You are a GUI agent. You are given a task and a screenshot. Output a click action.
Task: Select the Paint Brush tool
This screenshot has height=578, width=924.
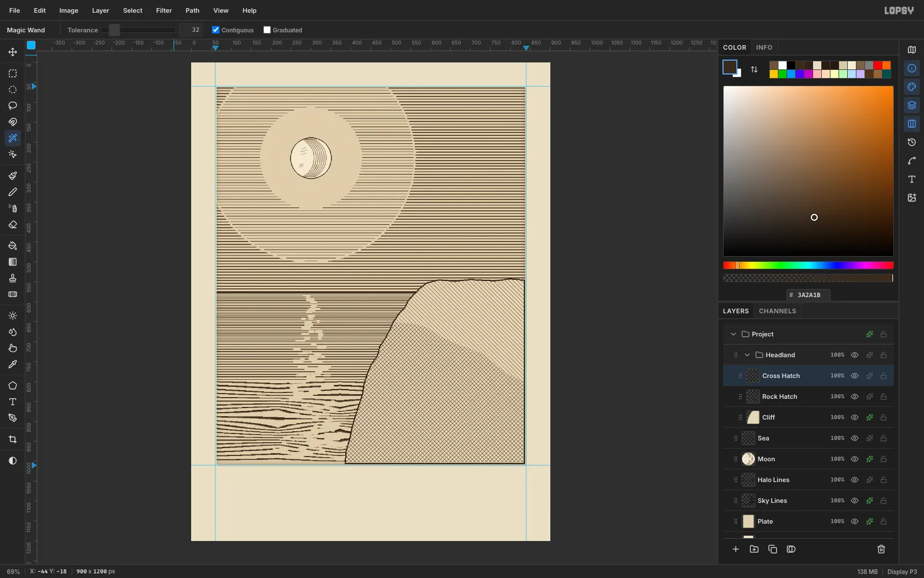(13, 176)
